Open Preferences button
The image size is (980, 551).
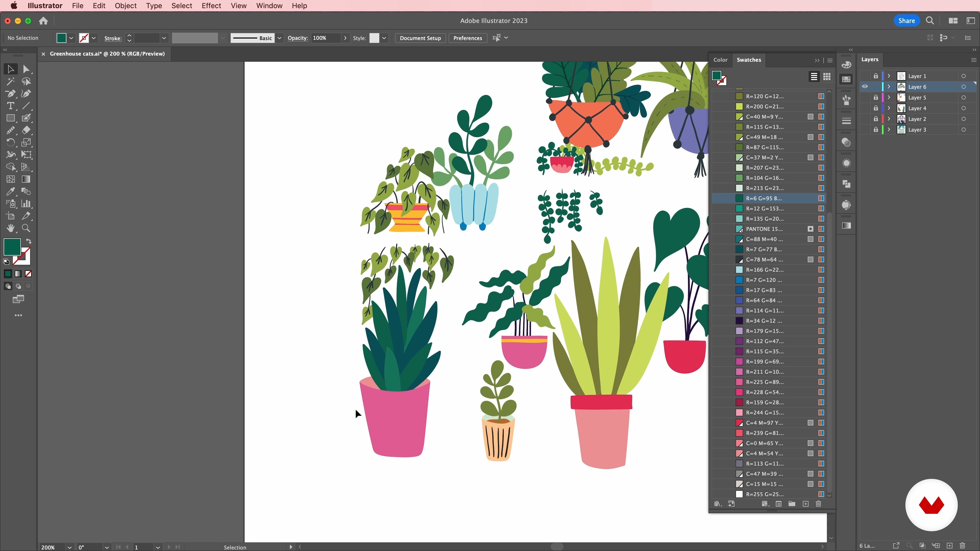pos(468,38)
